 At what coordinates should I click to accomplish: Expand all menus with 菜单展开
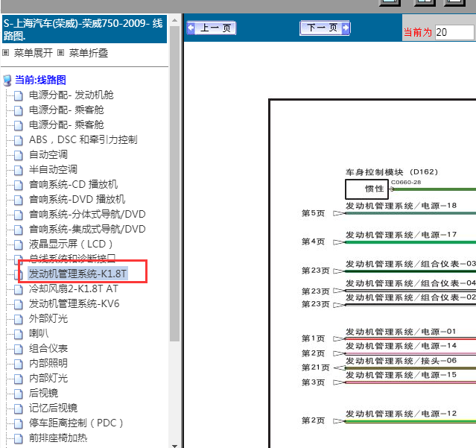pos(34,53)
